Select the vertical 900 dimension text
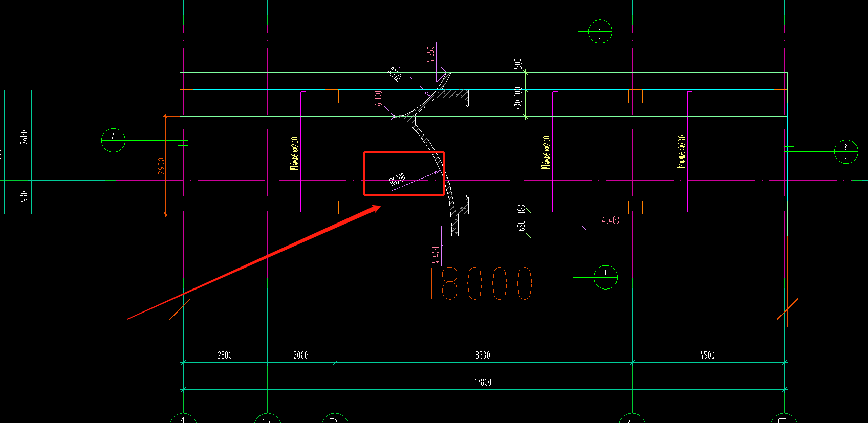868x423 pixels. (24, 196)
